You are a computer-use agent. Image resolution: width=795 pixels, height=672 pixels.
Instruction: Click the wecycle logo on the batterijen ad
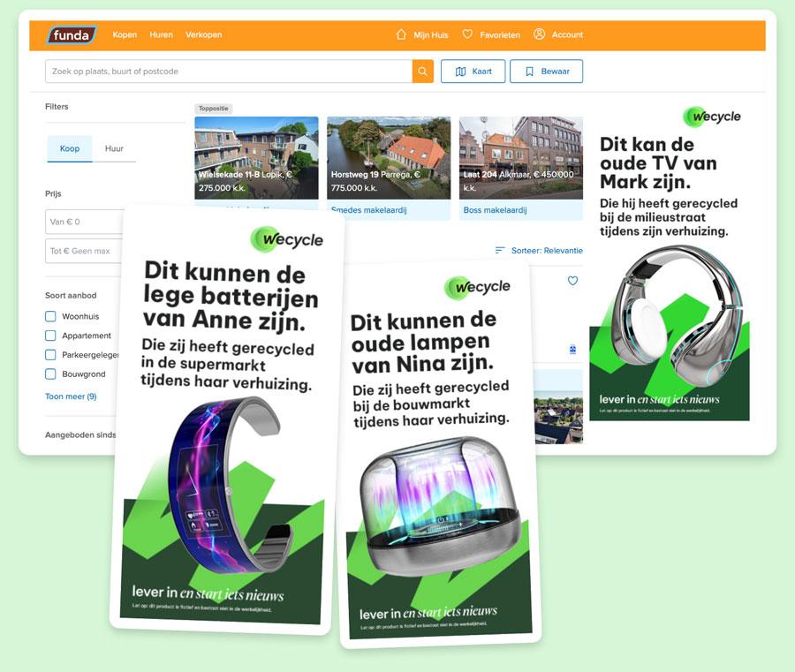(287, 239)
